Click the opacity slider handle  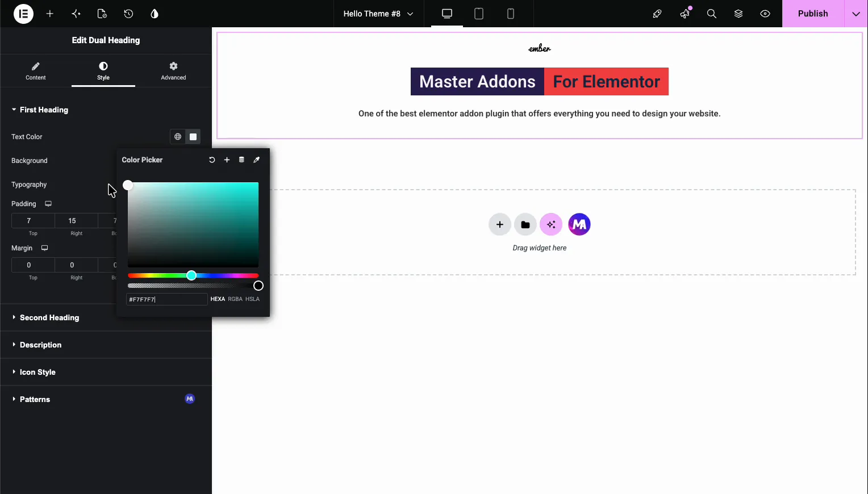click(258, 286)
